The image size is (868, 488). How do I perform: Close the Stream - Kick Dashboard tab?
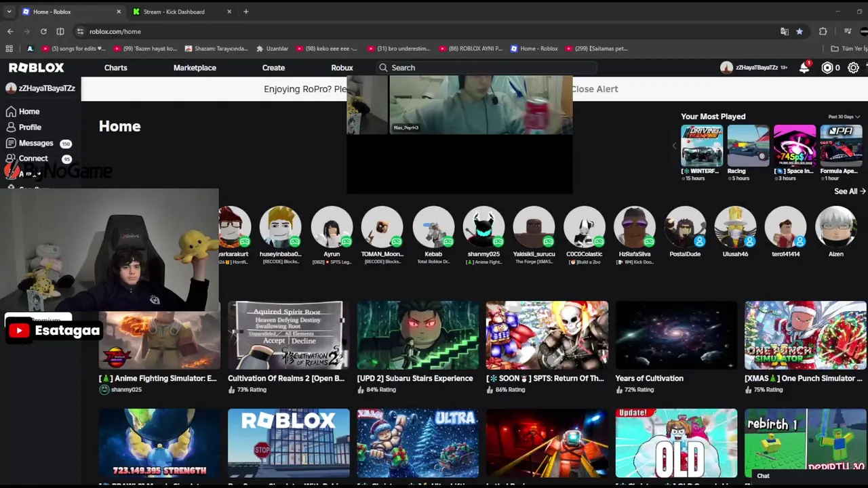[229, 12]
